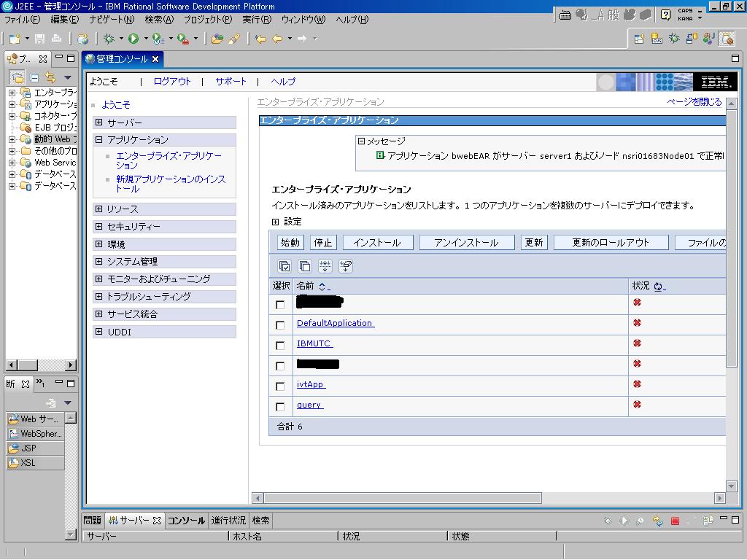
Task: Expand the リソース navigation section
Action: (99, 209)
